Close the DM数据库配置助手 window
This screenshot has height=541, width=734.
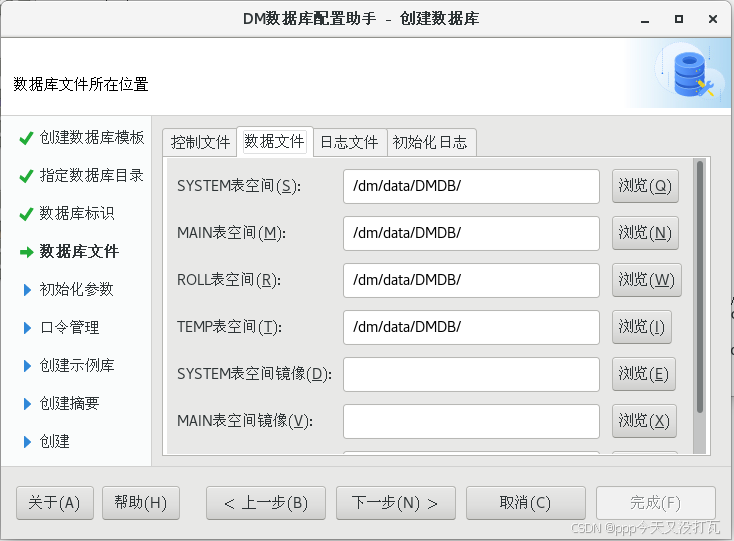tap(713, 19)
